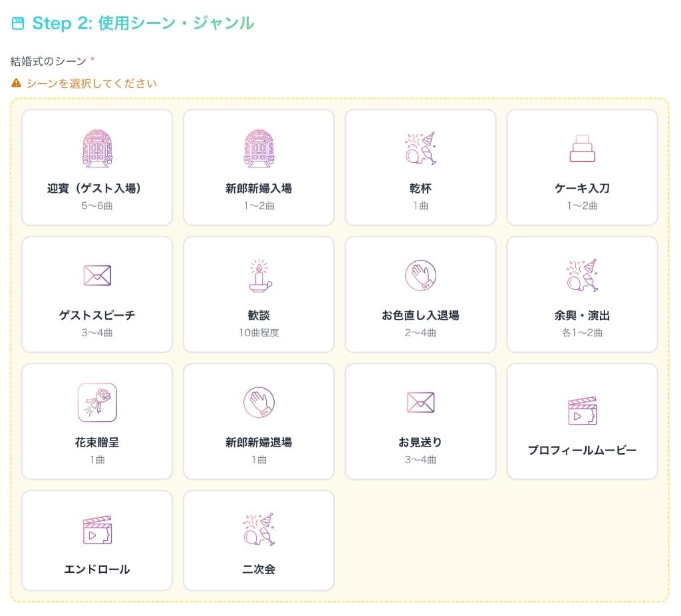Select the 乾杯 scene card

420,167
